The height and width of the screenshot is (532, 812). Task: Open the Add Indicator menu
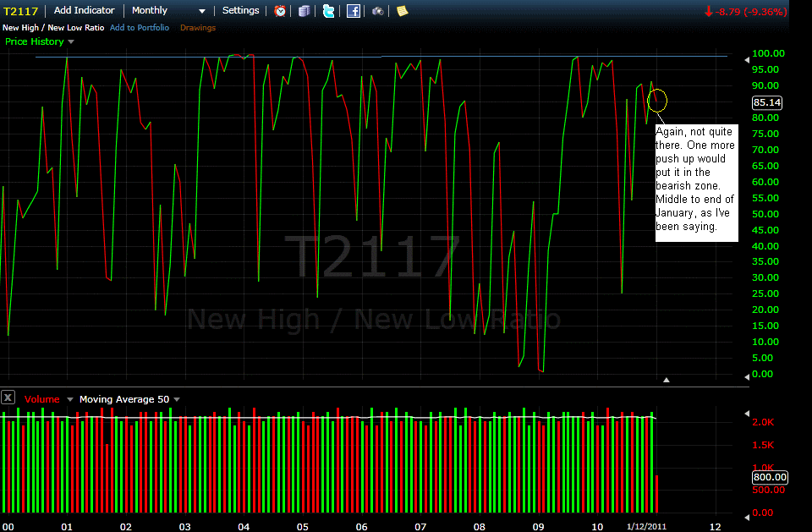pos(84,10)
